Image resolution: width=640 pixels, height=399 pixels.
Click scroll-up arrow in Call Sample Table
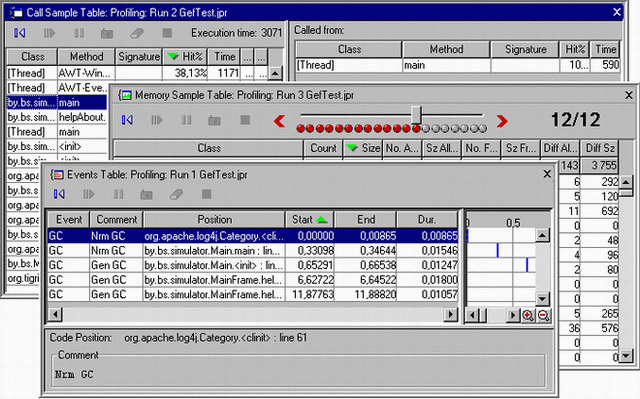point(275,73)
